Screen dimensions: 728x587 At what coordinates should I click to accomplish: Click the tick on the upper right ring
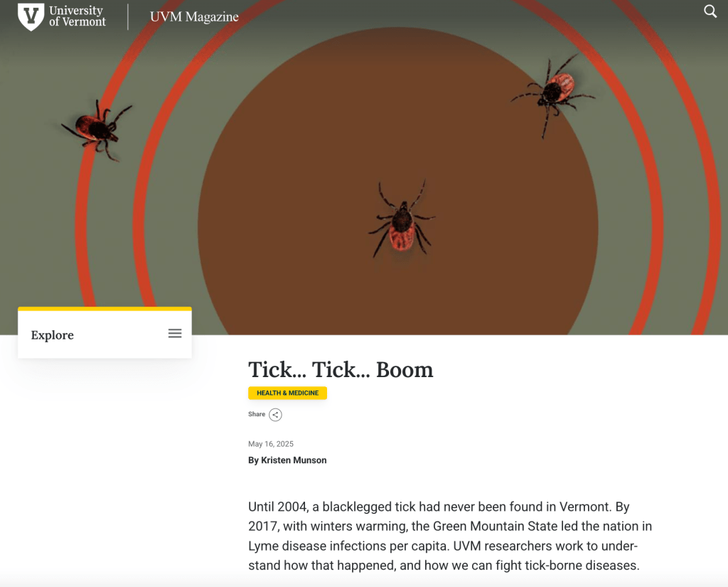click(x=552, y=95)
